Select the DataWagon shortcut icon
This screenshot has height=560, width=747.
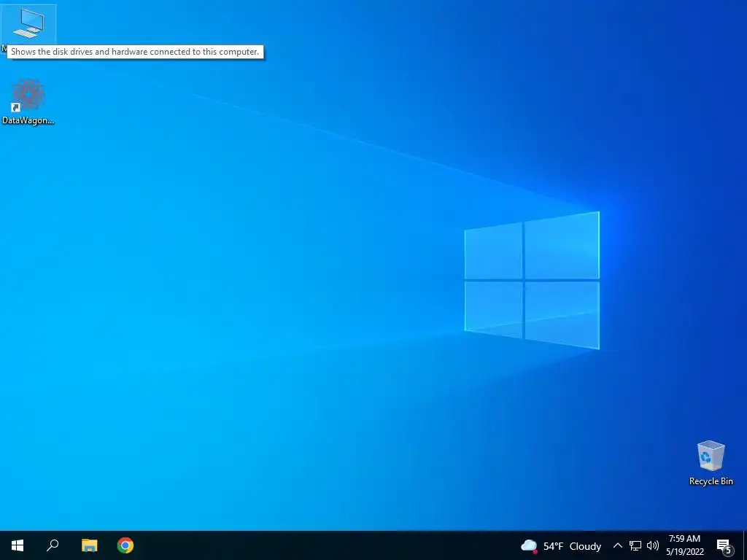pos(28,102)
